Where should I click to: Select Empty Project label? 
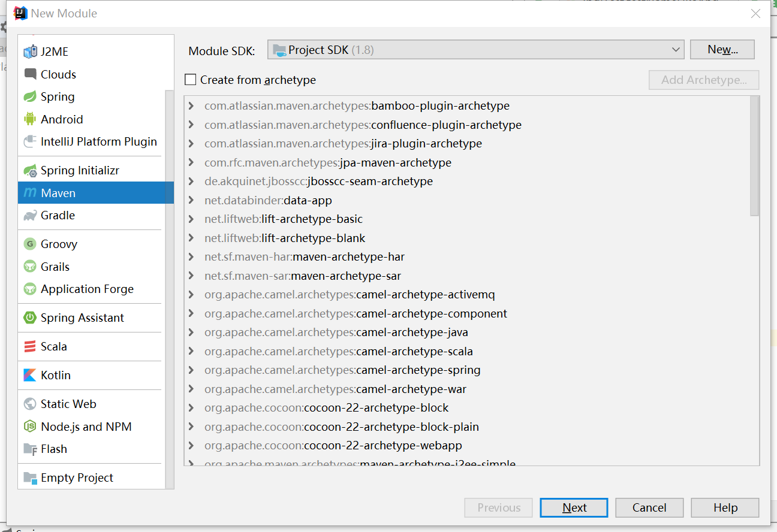[x=77, y=477]
